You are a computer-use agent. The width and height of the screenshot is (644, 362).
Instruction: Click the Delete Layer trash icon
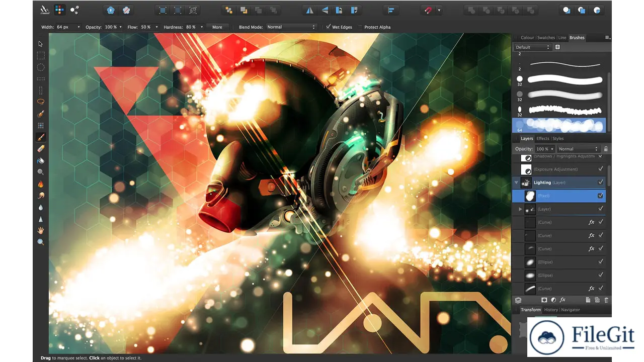[606, 300]
